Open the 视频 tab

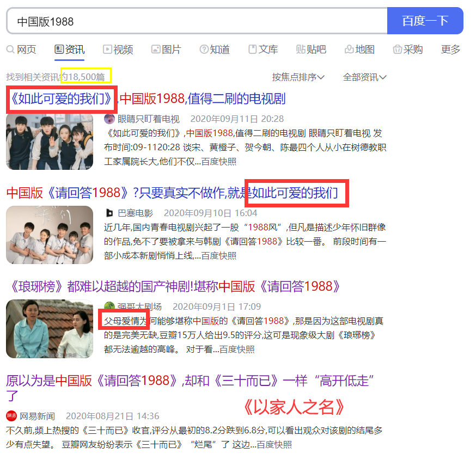[123, 49]
